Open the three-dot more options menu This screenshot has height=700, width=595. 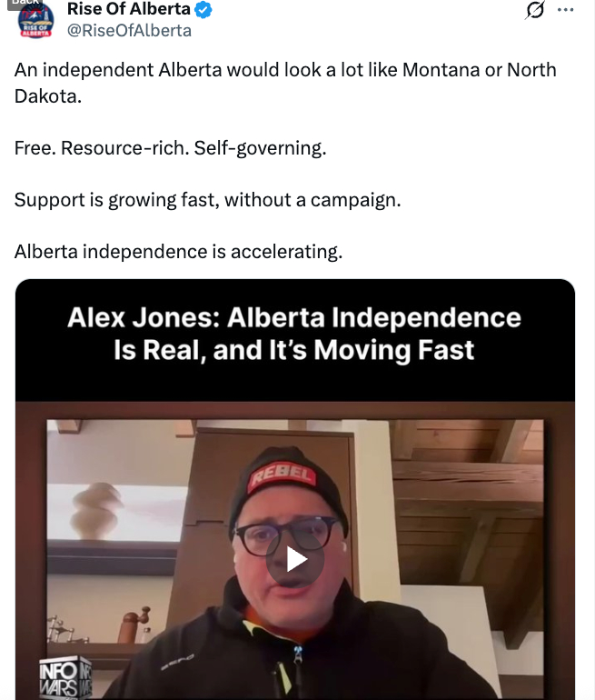point(566,10)
